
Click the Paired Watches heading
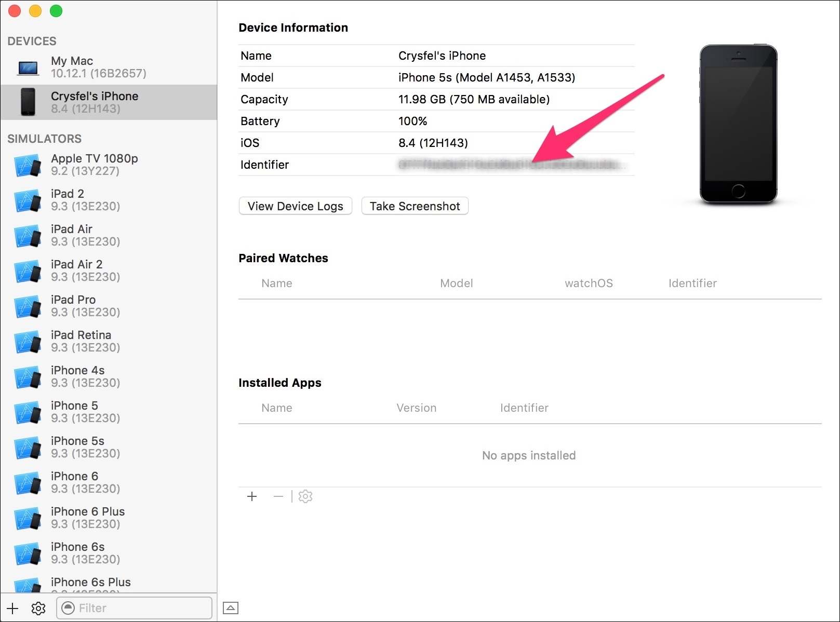tap(283, 258)
